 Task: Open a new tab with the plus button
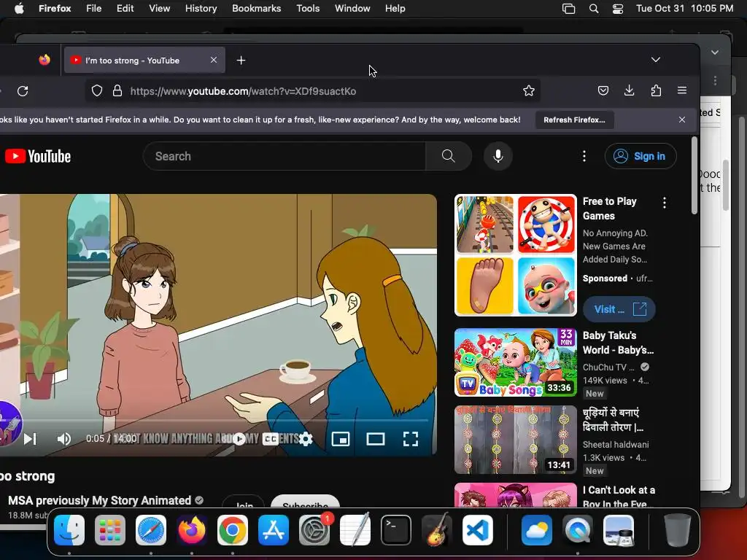[x=241, y=60]
